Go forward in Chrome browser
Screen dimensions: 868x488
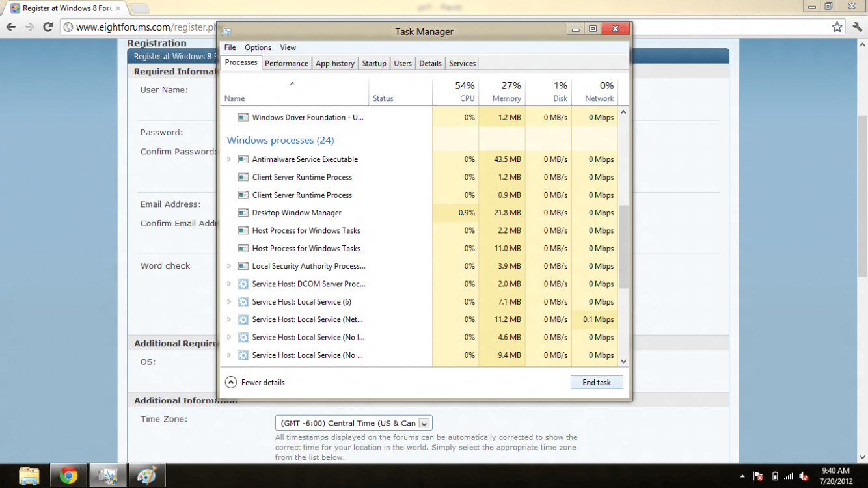pyautogui.click(x=29, y=27)
